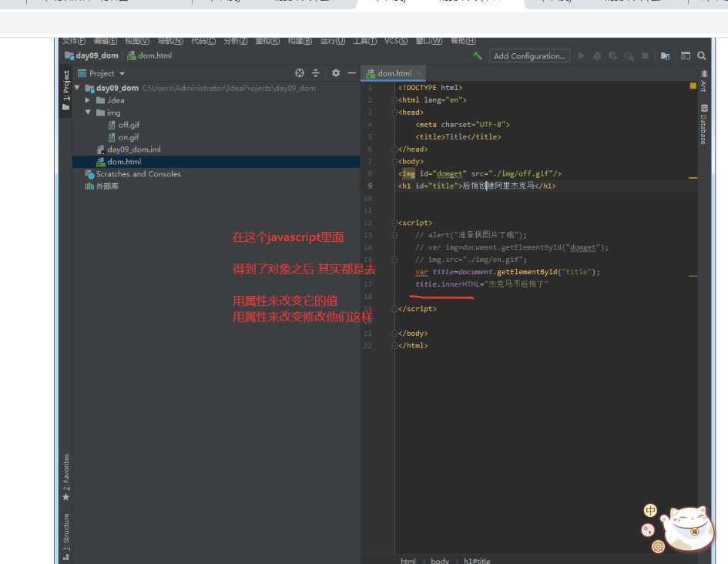Fold the </script> closing marker

point(395,309)
